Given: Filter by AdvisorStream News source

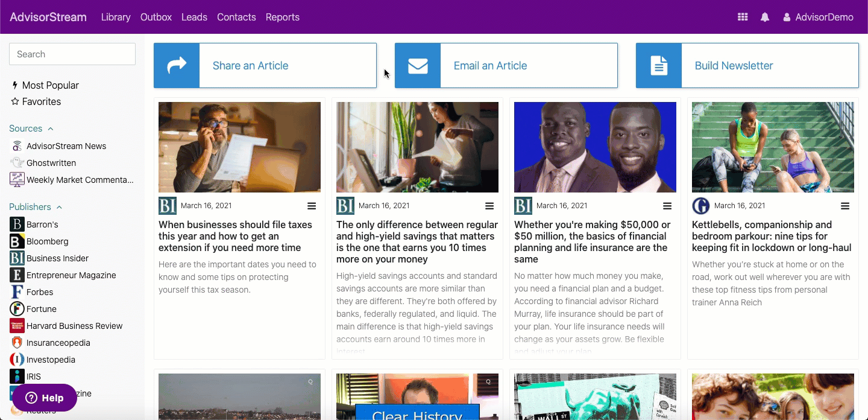Looking at the screenshot, I should [x=66, y=146].
